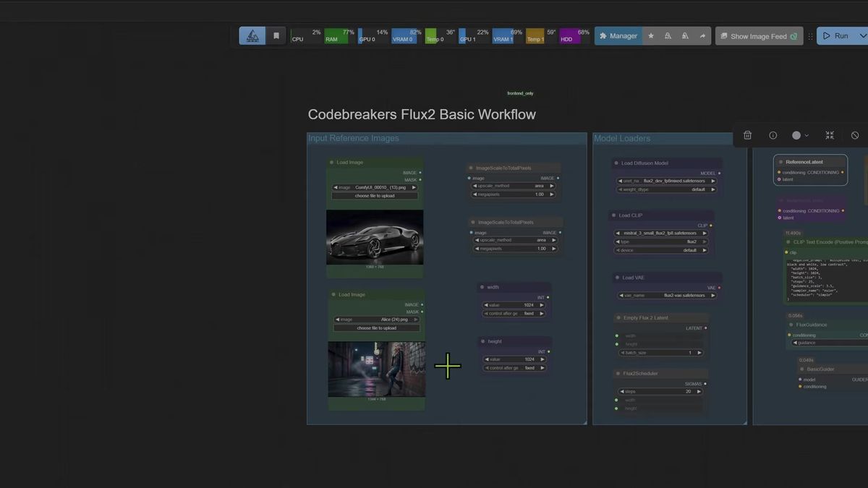
Task: Select the BasicGuider node title
Action: click(820, 369)
